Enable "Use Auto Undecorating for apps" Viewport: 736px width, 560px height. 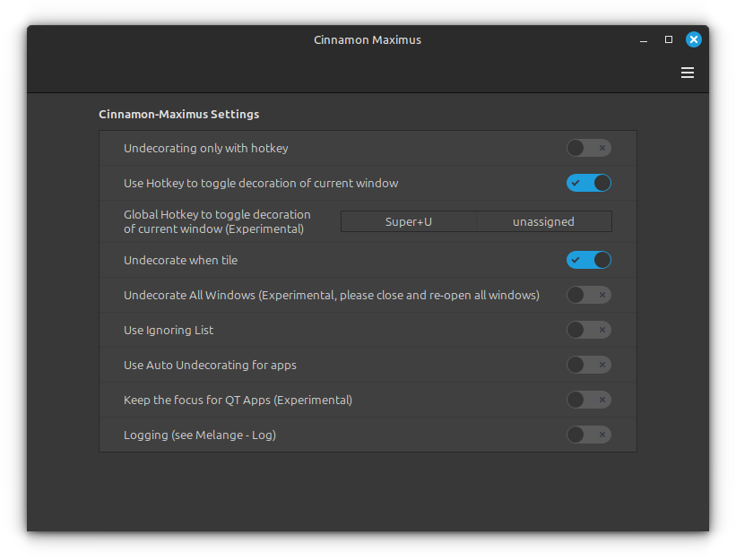[x=589, y=365]
